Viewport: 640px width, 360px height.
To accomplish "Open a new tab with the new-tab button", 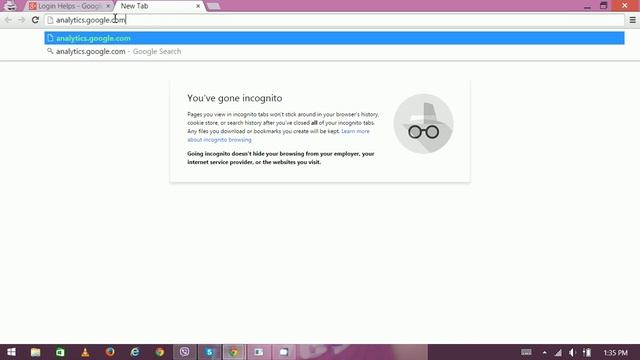I will click(x=213, y=6).
